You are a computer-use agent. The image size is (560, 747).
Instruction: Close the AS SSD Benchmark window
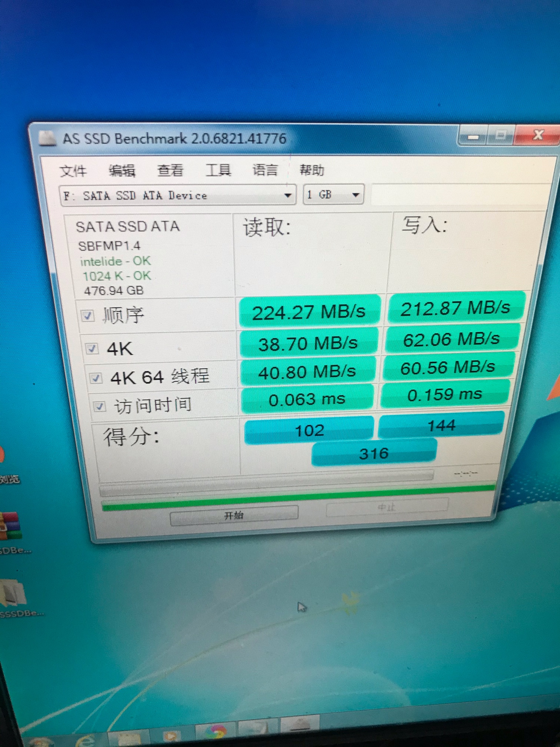click(538, 134)
